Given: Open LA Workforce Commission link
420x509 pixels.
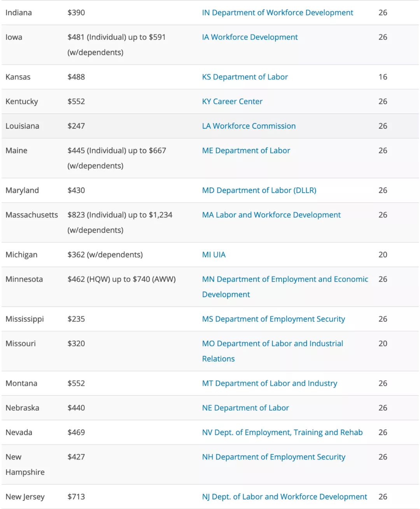Looking at the screenshot, I should [248, 126].
